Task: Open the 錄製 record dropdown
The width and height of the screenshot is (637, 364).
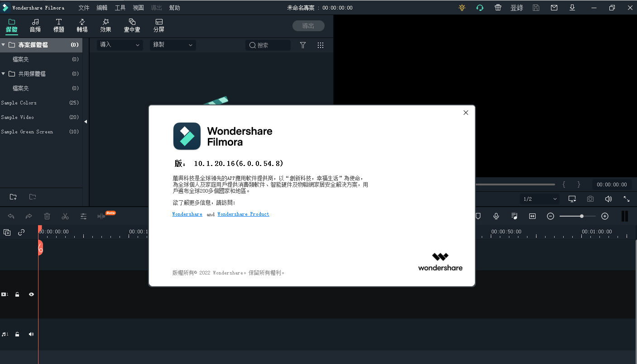Action: click(x=173, y=45)
